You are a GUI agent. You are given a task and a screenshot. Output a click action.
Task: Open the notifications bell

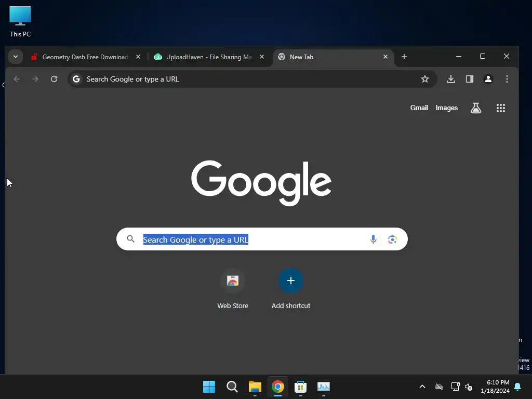(x=517, y=387)
